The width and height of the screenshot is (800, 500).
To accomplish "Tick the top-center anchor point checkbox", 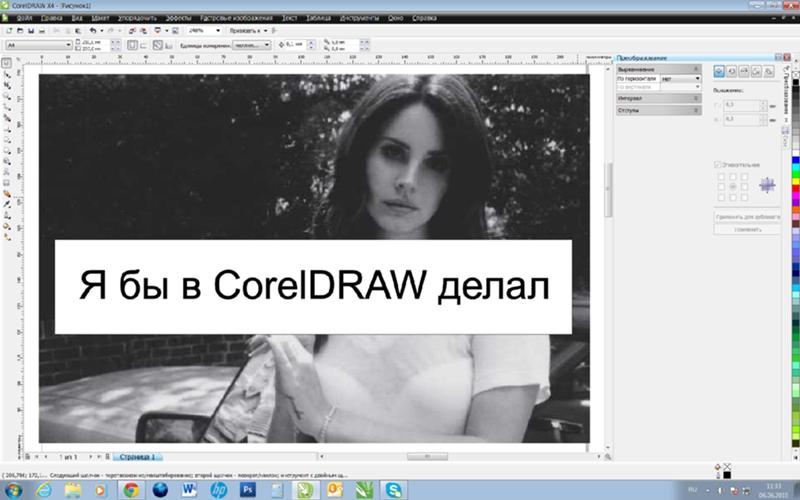I will (x=733, y=177).
